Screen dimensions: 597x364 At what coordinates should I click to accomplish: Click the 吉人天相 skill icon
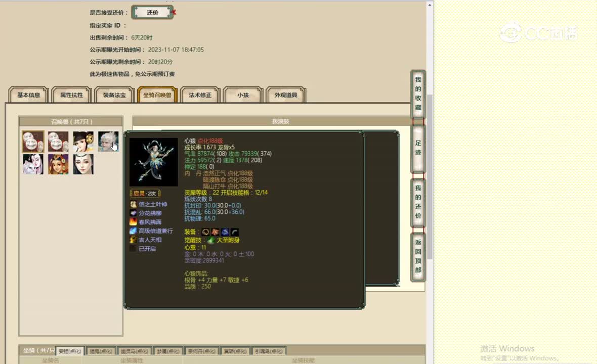click(133, 240)
